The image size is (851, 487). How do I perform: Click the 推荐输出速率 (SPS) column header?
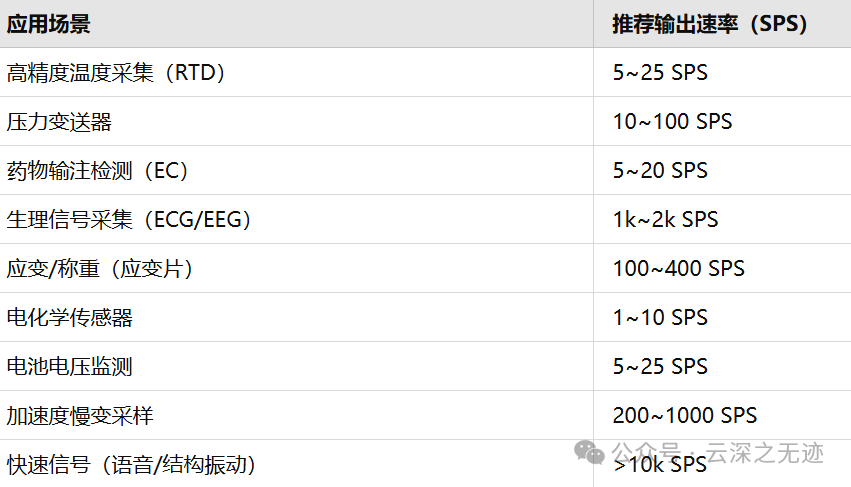[722, 24]
